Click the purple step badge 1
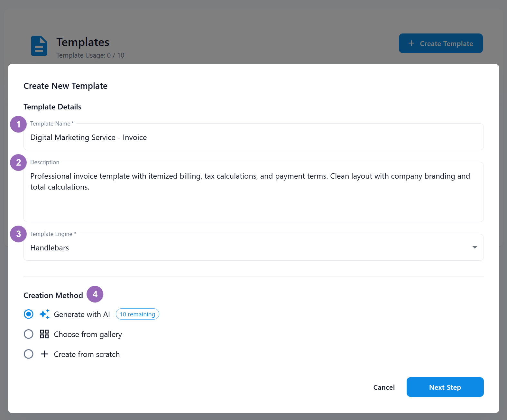The width and height of the screenshot is (507, 420). pyautogui.click(x=18, y=124)
